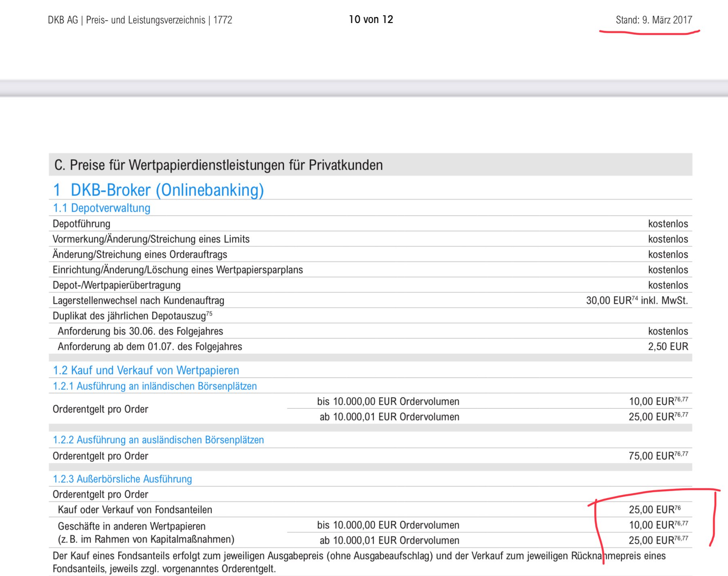Click 'kostenlos' in the Wertpapiersparplan row
The height and width of the screenshot is (576, 728).
click(x=668, y=269)
